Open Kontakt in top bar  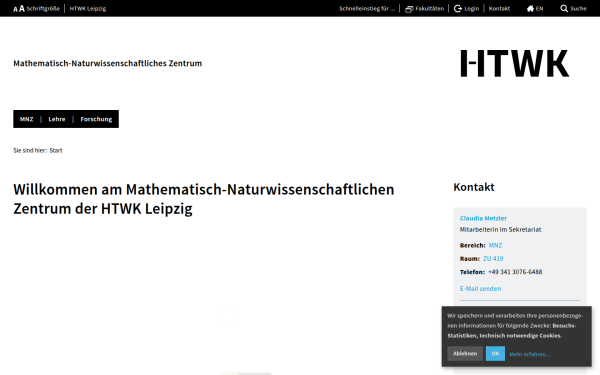coord(499,8)
